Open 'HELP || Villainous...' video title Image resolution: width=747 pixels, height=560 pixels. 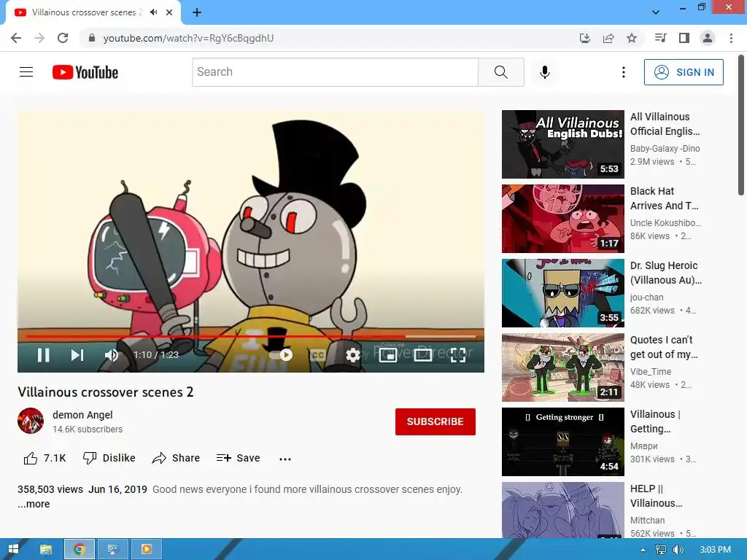[656, 495]
